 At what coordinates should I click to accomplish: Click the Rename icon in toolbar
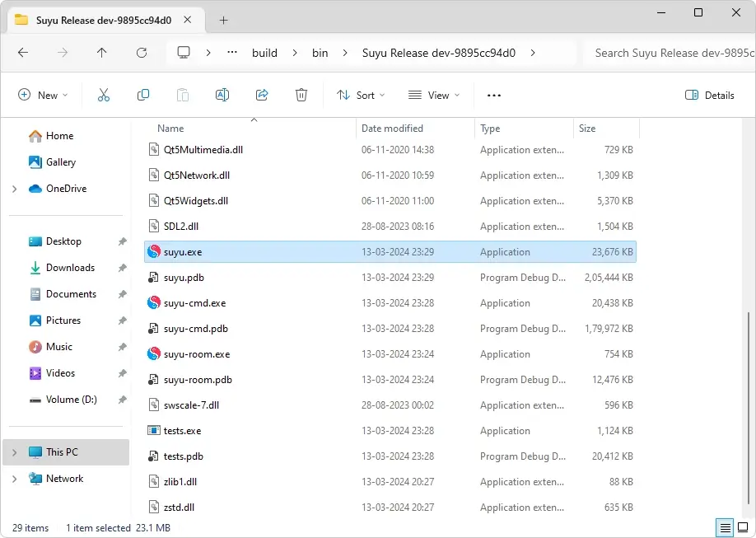tap(222, 96)
